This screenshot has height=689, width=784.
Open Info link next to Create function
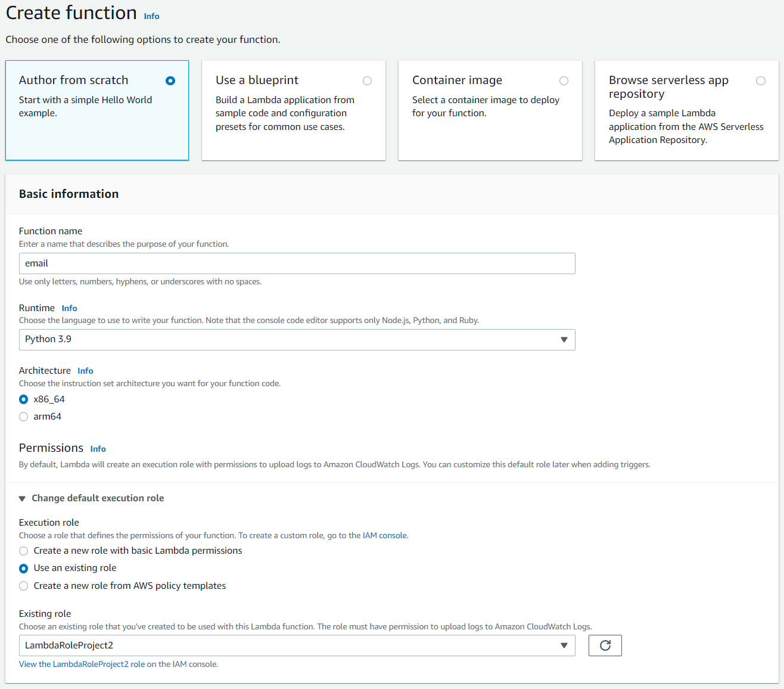pyautogui.click(x=151, y=16)
